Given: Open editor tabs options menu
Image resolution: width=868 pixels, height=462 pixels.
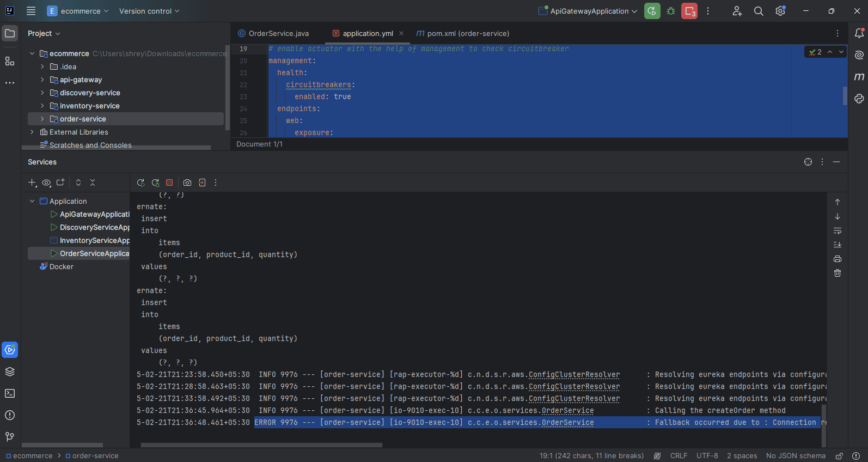Looking at the screenshot, I should click(838, 33).
